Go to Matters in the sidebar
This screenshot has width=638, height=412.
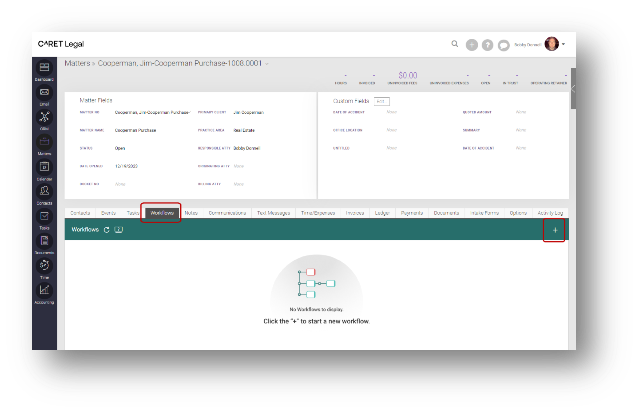point(45,143)
